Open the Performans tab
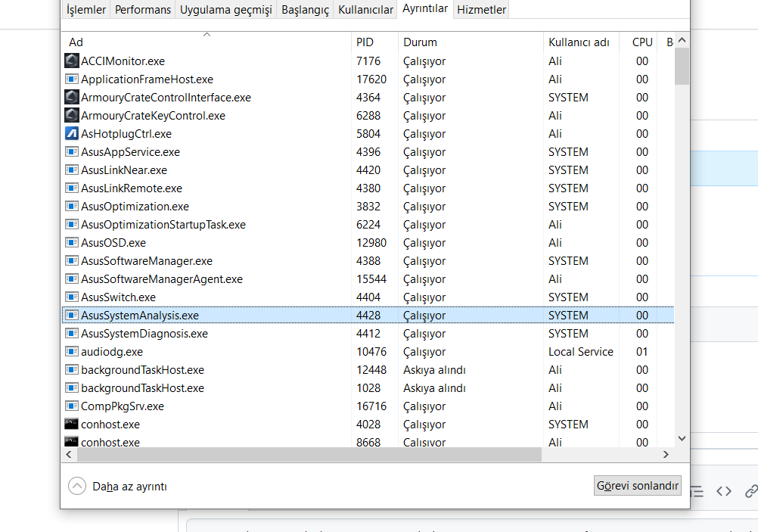The height and width of the screenshot is (532, 758). click(142, 9)
